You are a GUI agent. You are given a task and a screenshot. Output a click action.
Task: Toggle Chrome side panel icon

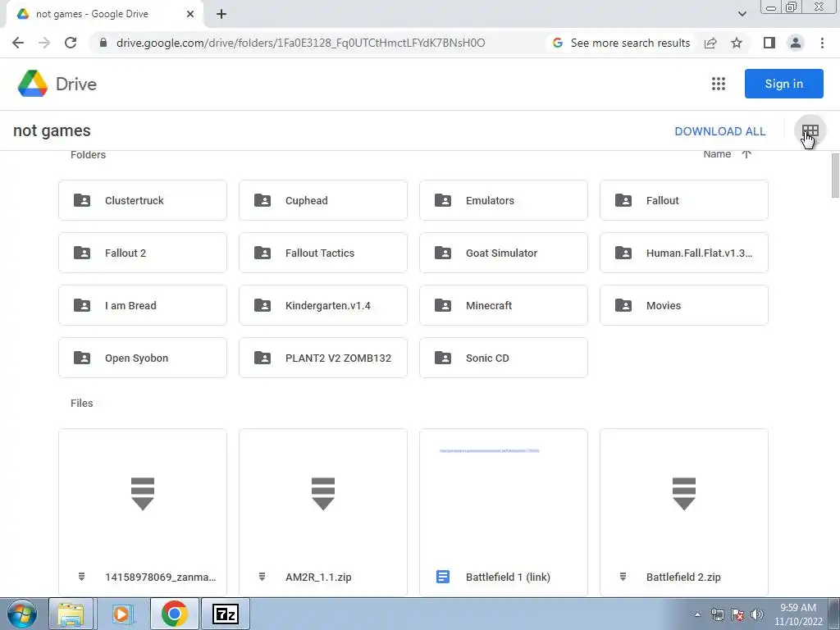(769, 43)
